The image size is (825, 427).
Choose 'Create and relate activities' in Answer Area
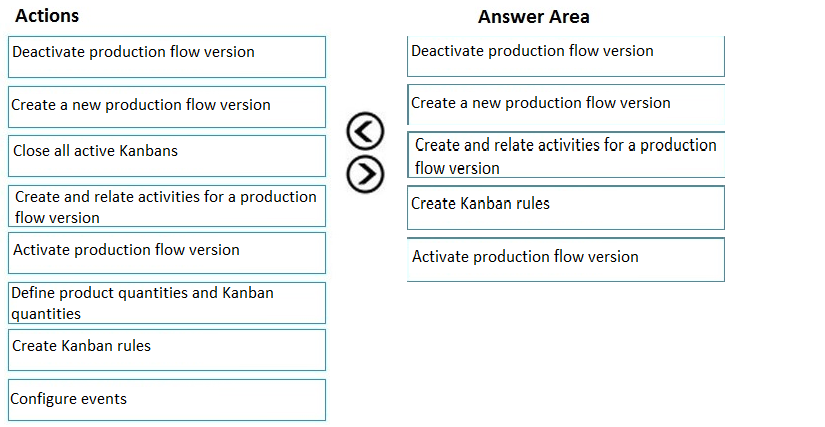point(566,155)
